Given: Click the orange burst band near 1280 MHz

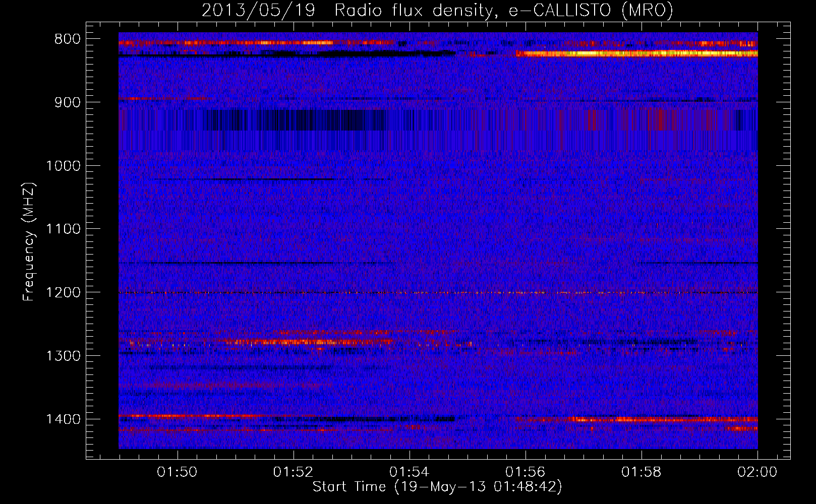Looking at the screenshot, I should 308,342.
